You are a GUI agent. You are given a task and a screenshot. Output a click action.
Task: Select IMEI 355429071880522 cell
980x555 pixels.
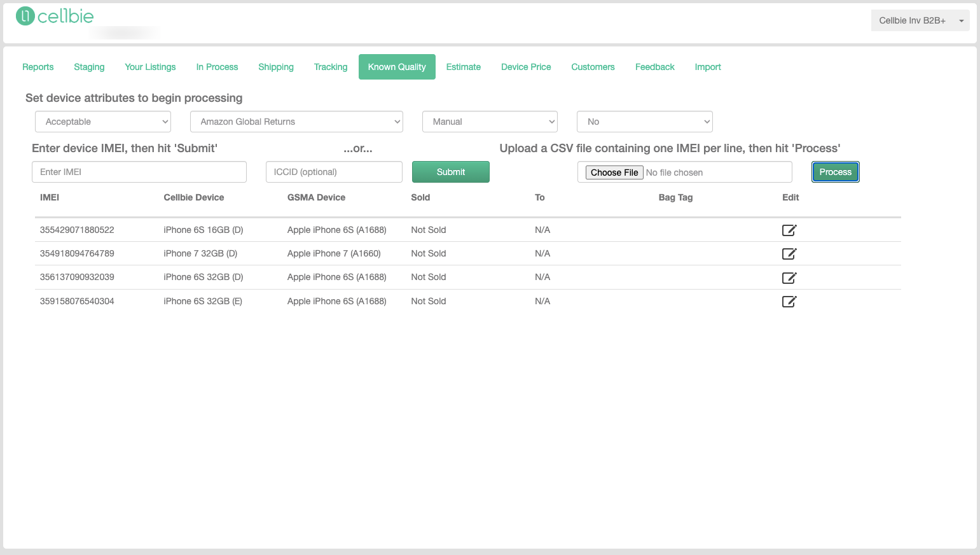coord(77,230)
